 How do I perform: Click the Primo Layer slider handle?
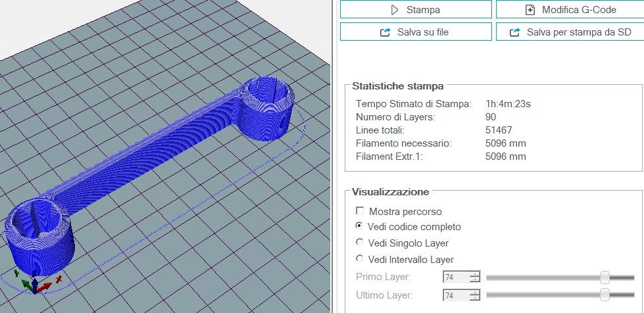tap(605, 277)
